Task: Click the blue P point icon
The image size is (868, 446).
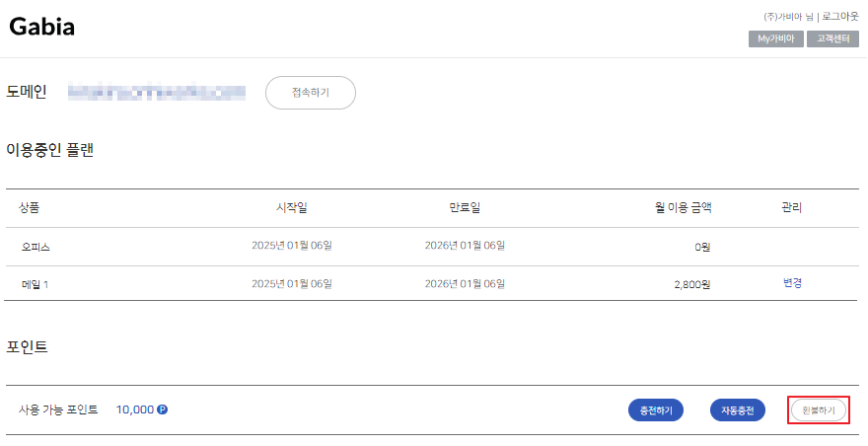Action: click(x=162, y=409)
